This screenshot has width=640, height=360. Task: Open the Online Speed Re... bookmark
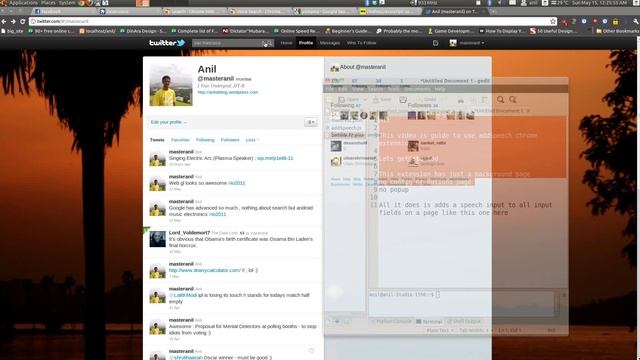(296, 31)
